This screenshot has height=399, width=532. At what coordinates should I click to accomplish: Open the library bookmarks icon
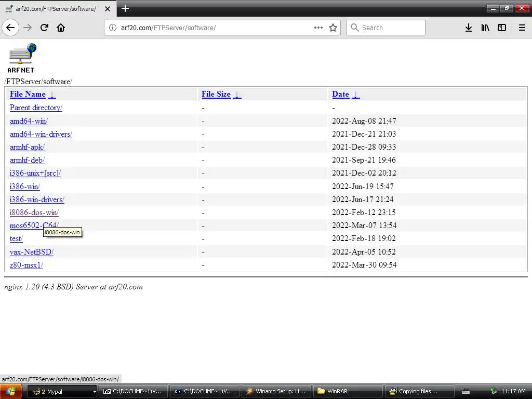click(x=485, y=28)
